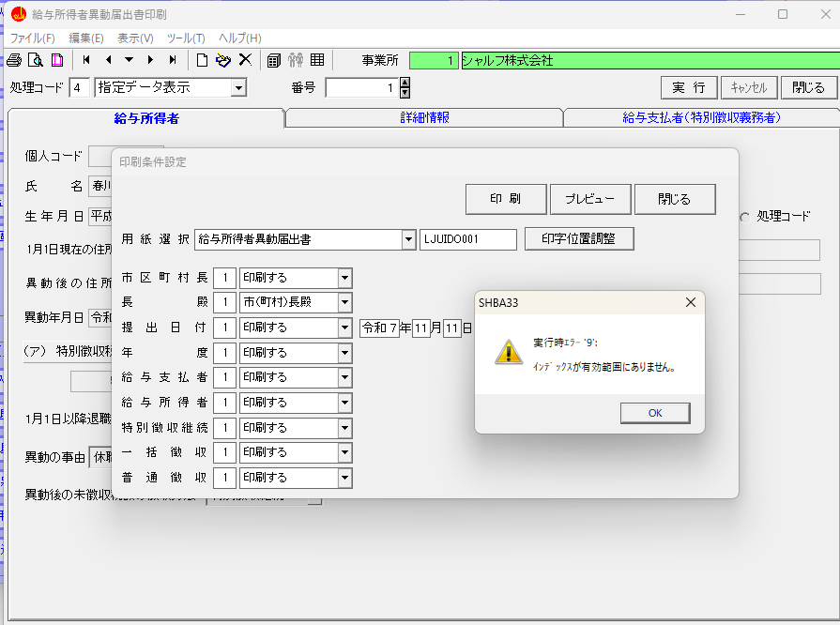Switch to the 詳細情報 tab
Screen dimensions: 840x625
[424, 118]
